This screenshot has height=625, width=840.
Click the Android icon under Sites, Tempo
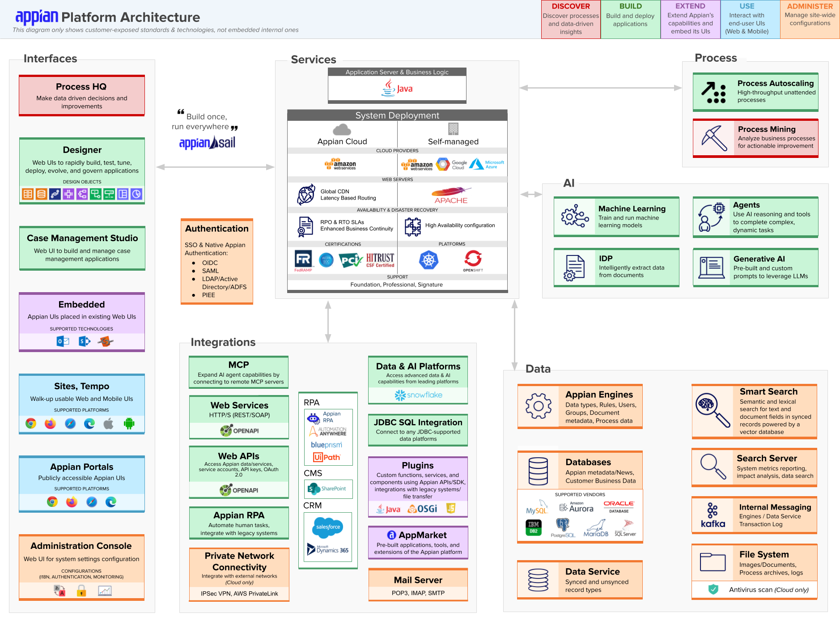(129, 423)
